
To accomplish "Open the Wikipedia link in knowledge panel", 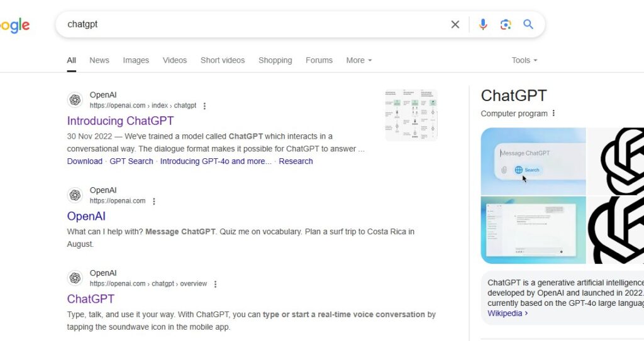I will (x=508, y=313).
